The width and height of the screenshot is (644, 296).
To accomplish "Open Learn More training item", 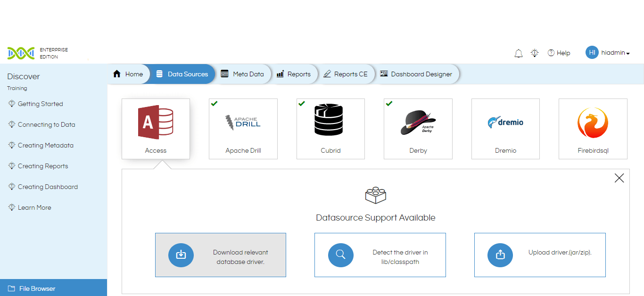I will pyautogui.click(x=34, y=207).
